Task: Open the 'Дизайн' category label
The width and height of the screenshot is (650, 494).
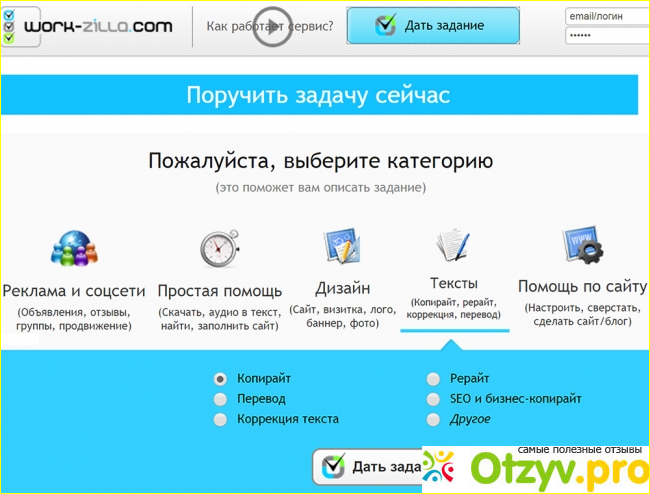Action: tap(341, 291)
